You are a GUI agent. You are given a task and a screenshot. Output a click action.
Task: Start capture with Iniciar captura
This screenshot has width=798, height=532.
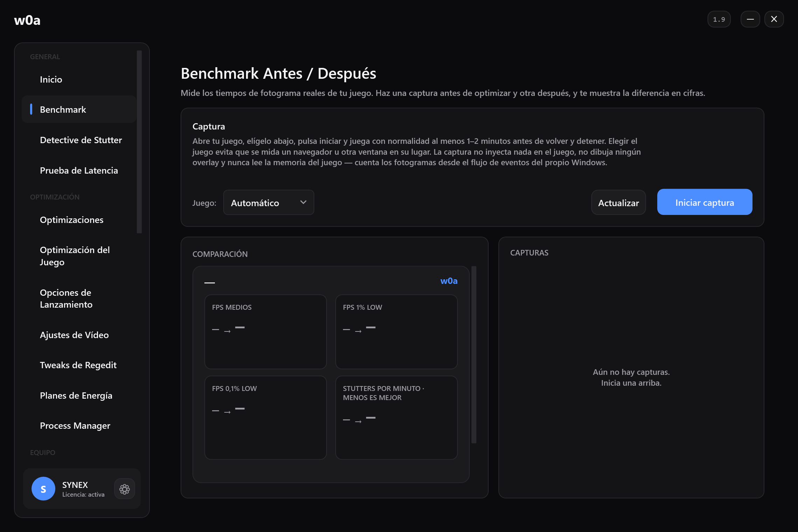705,202
